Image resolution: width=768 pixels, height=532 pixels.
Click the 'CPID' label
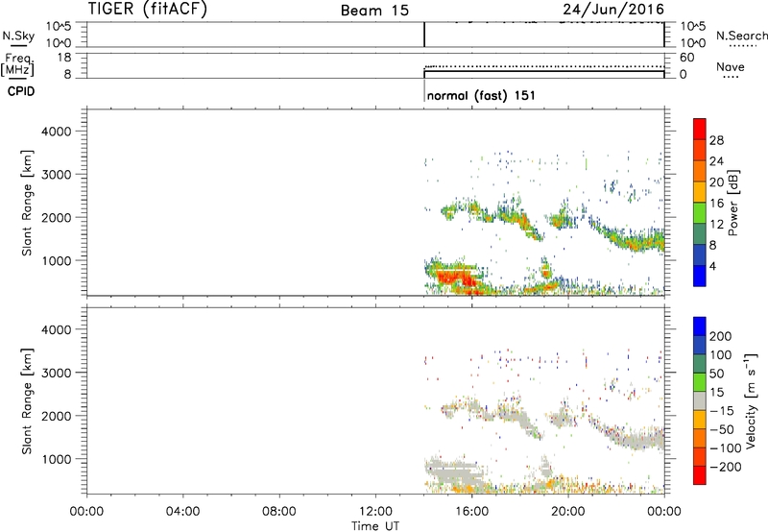[x=21, y=91]
